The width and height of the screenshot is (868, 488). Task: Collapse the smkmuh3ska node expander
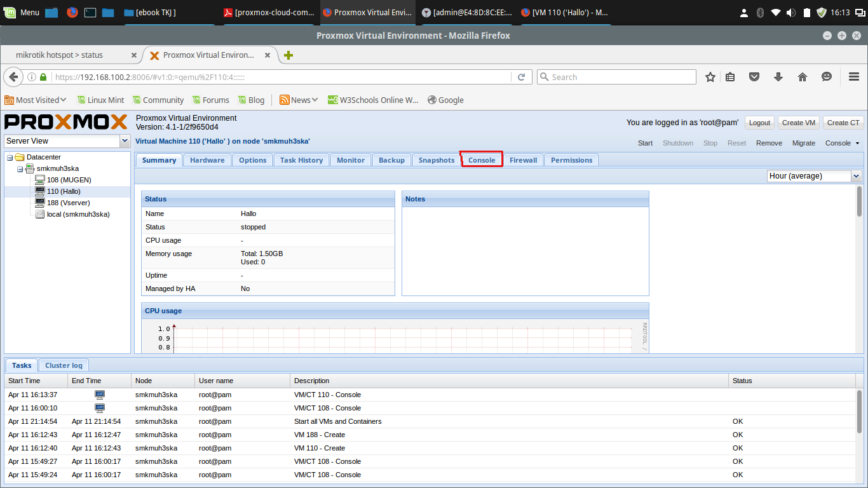(x=20, y=169)
